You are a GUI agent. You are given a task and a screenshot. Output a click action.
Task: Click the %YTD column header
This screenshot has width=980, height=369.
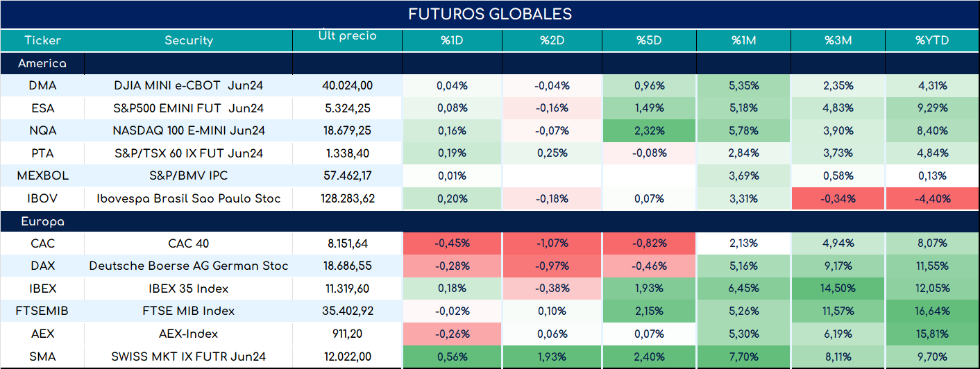click(932, 40)
